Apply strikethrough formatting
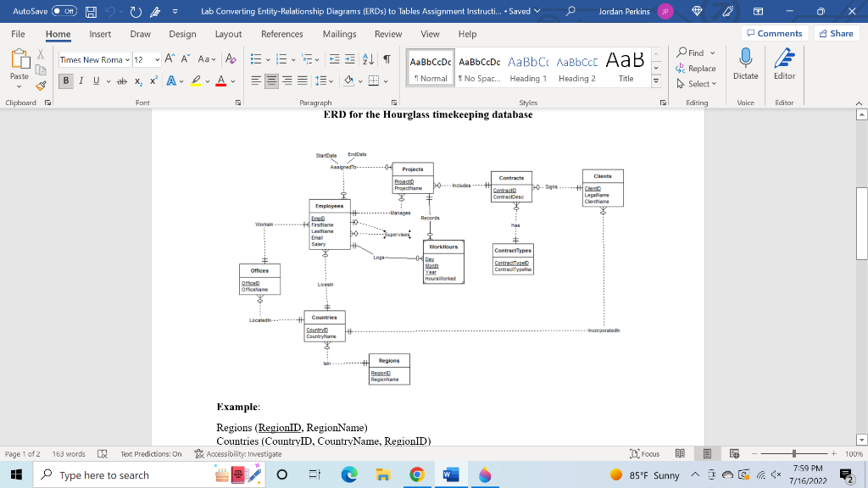The height and width of the screenshot is (488, 868). point(122,80)
